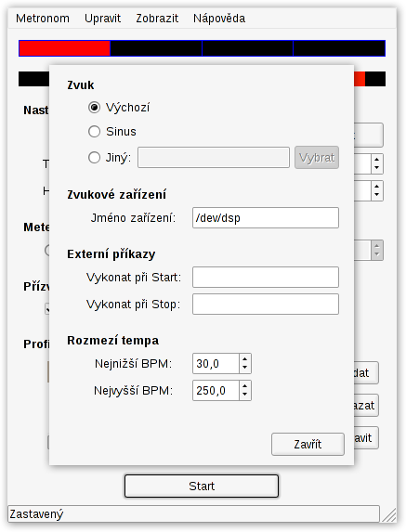The width and height of the screenshot is (406, 532).
Task: Grab the window resize grip corner
Action: coord(388,514)
